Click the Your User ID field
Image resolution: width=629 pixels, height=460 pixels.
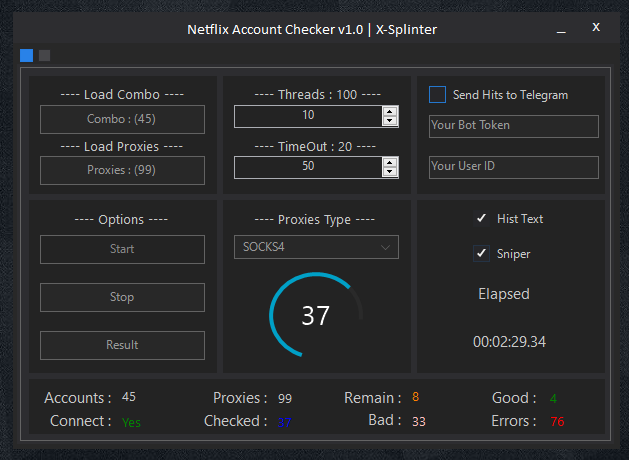(514, 167)
